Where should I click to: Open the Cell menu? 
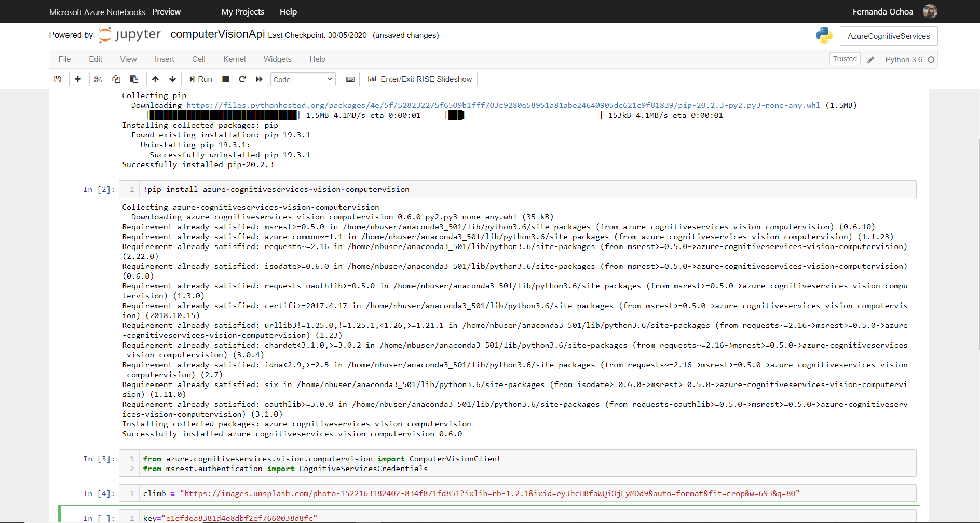199,59
